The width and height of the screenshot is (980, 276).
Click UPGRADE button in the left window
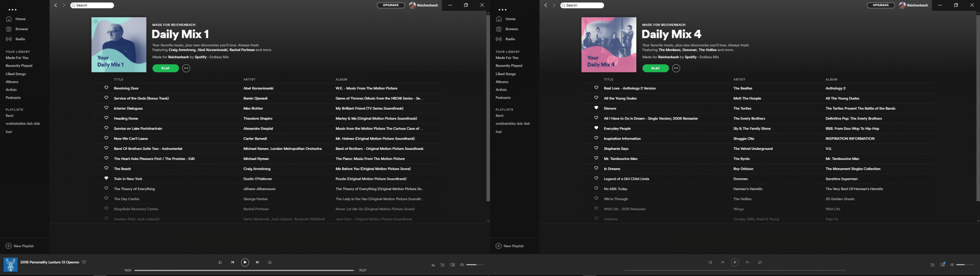(391, 5)
